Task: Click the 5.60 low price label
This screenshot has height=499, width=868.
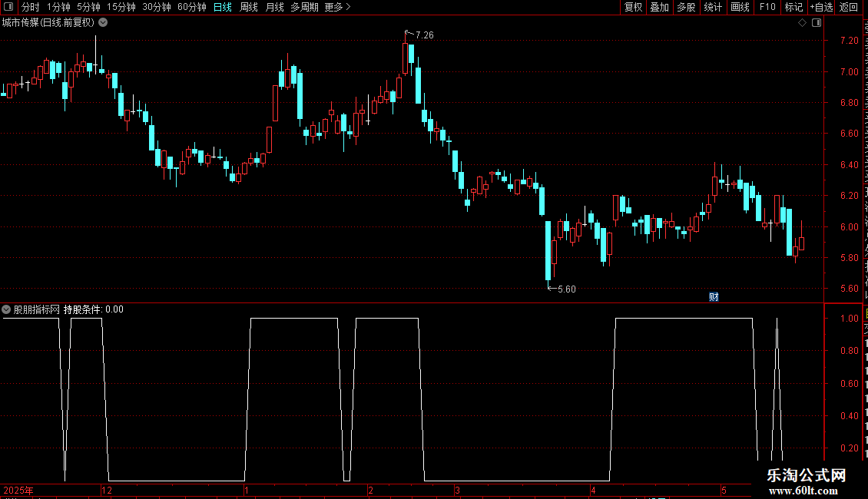Action: [x=567, y=289]
